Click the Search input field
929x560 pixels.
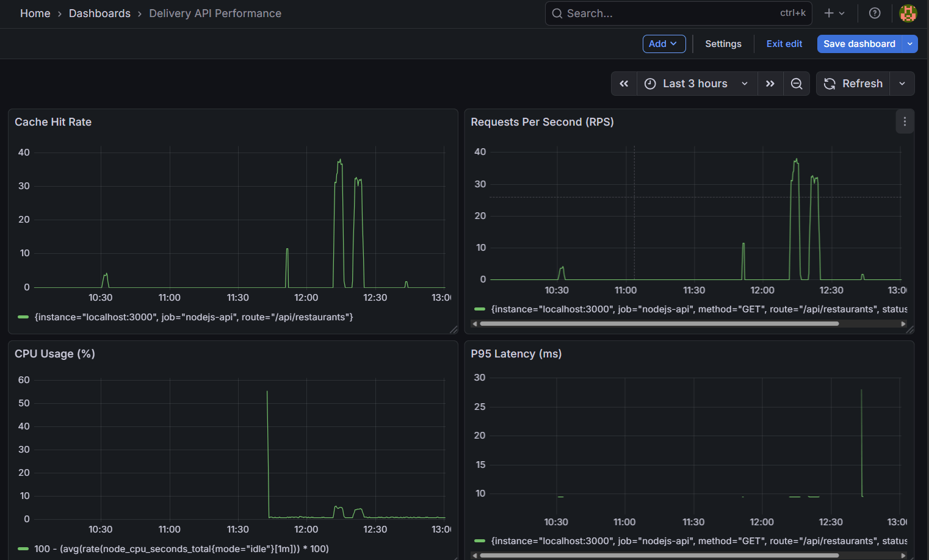point(671,13)
